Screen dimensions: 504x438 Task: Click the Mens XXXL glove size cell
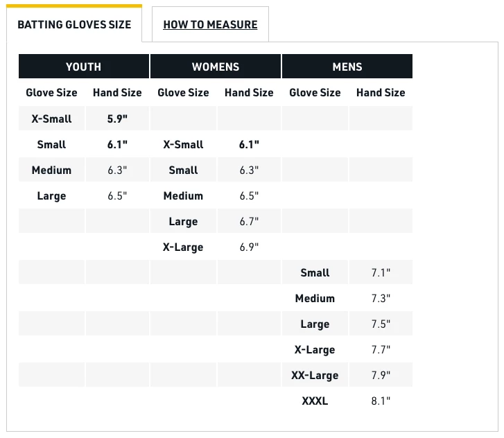click(315, 401)
